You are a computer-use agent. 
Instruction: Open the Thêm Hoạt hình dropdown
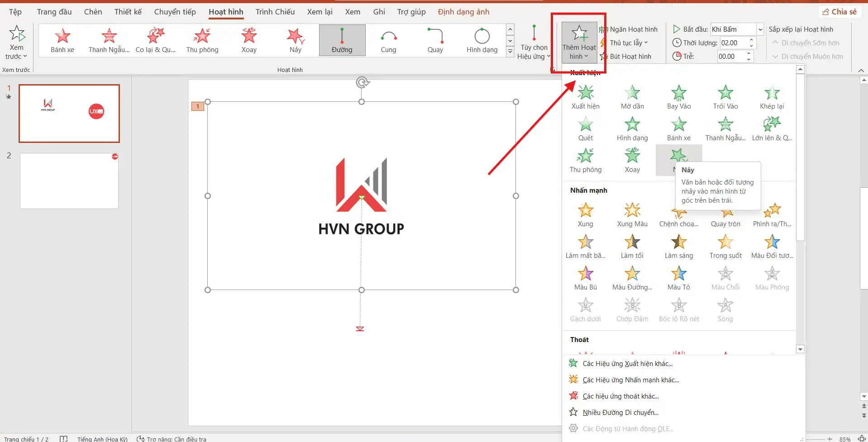(x=579, y=42)
